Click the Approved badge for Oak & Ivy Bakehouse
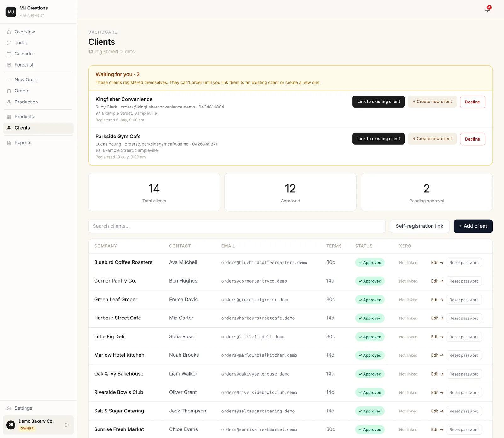The height and width of the screenshot is (438, 504). (x=370, y=374)
